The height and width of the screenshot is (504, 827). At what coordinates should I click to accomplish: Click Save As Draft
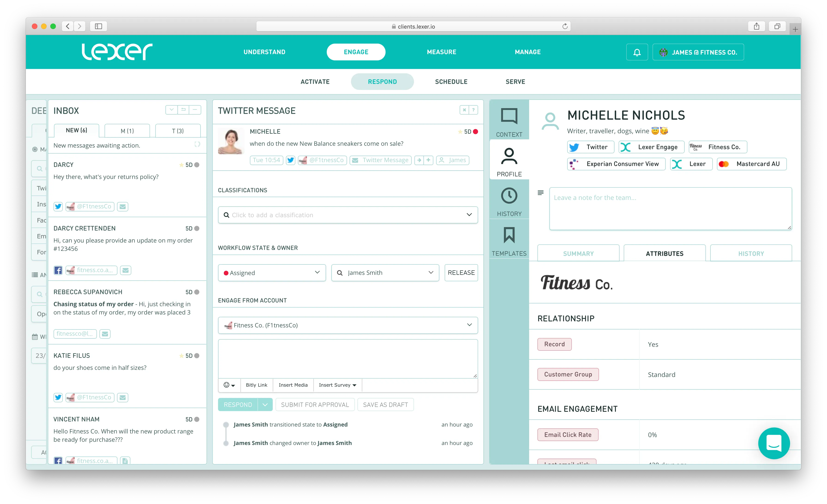[385, 405]
